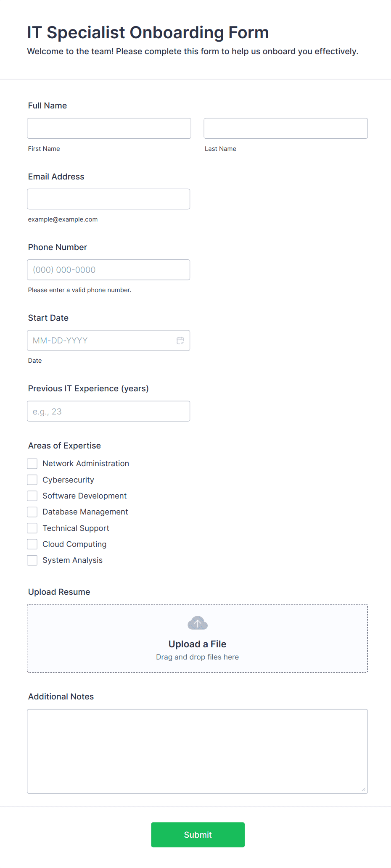Tick the Cybersecurity checkbox
391x868 pixels.
pos(32,480)
